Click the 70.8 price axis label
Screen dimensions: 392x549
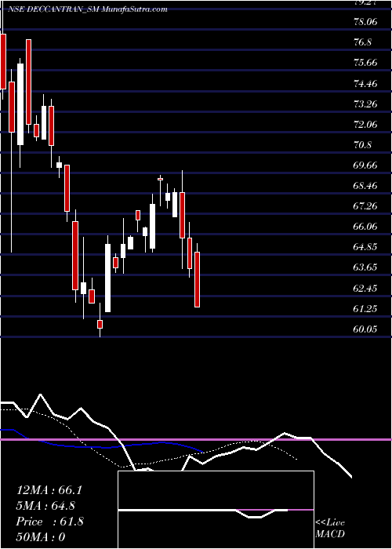(362, 145)
